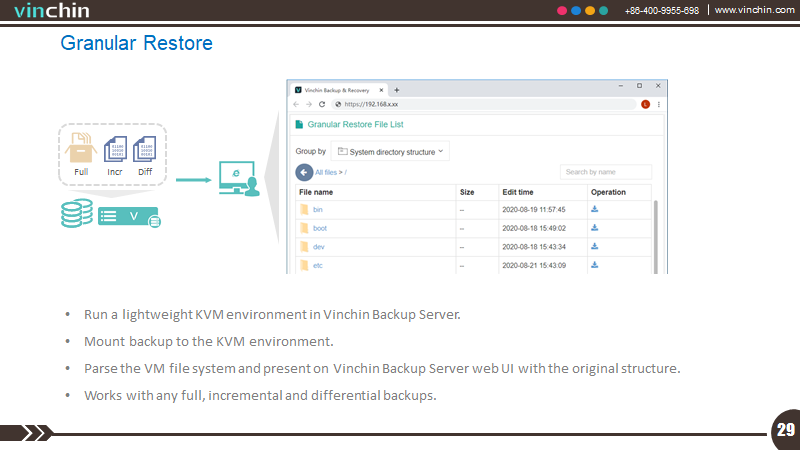The width and height of the screenshot is (800, 450).
Task: Download the bin folder
Action: (x=594, y=209)
